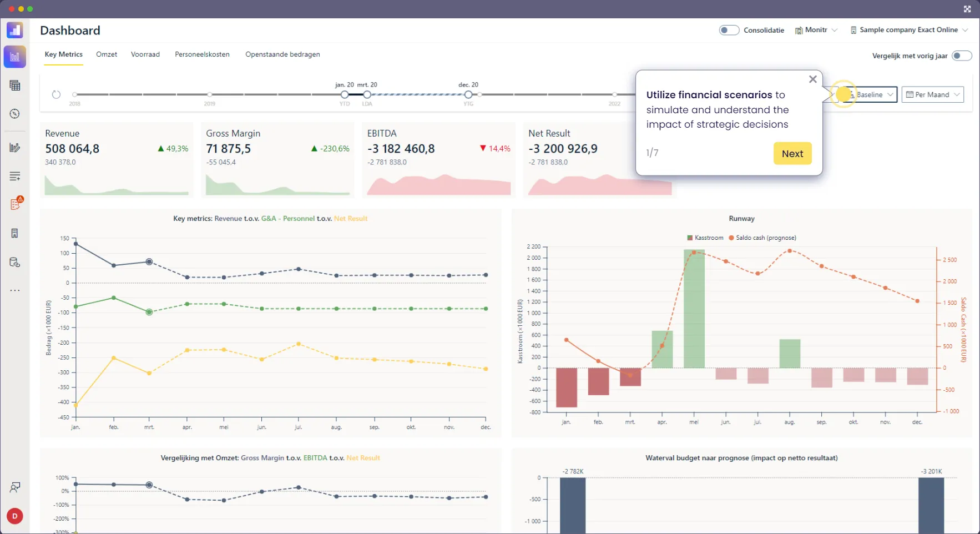Select the spreadsheet/tables icon in the sidebar
Screen dimensions: 980x534
pyautogui.click(x=14, y=85)
